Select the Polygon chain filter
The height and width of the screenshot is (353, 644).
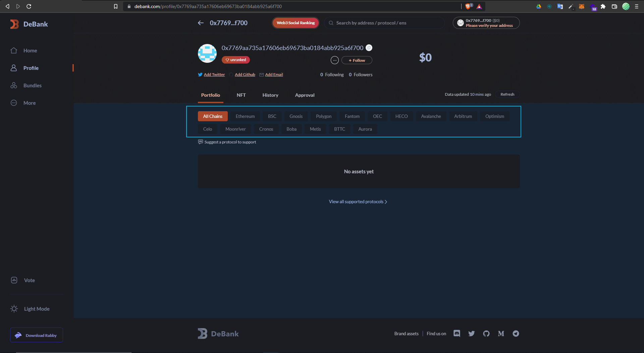click(x=323, y=116)
